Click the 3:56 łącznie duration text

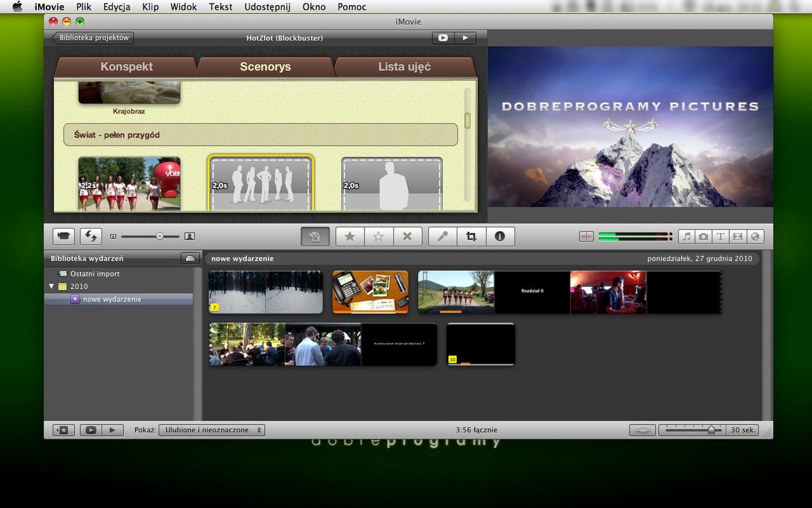(476, 430)
